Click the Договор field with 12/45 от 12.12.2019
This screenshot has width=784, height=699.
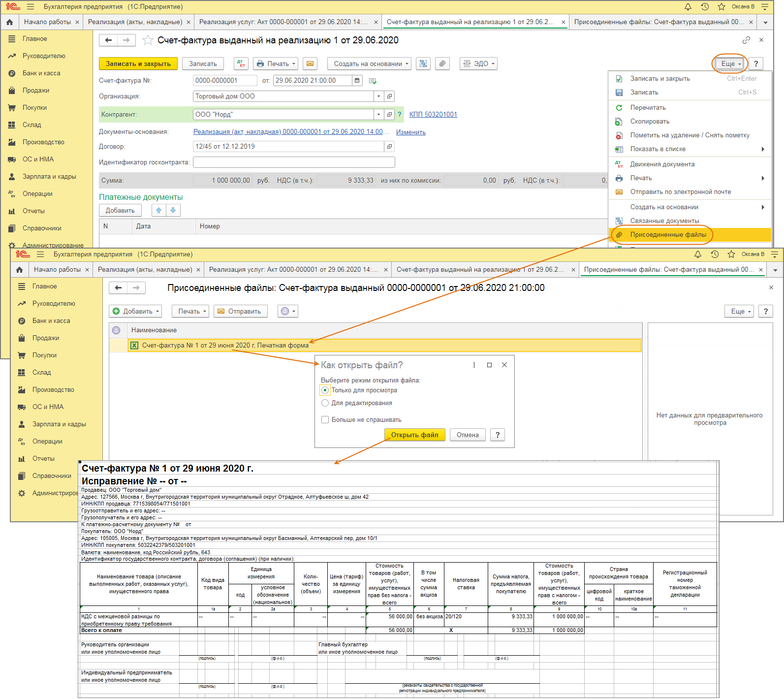point(288,147)
